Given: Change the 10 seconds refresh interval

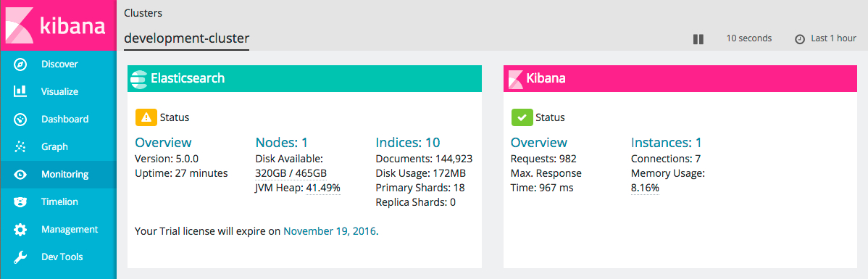Looking at the screenshot, I should [x=749, y=38].
